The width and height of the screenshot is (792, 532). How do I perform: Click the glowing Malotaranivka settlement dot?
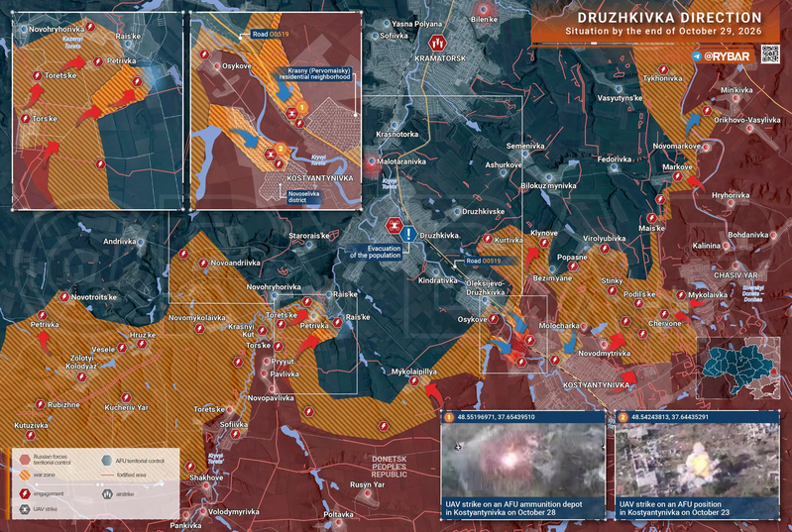click(x=372, y=161)
